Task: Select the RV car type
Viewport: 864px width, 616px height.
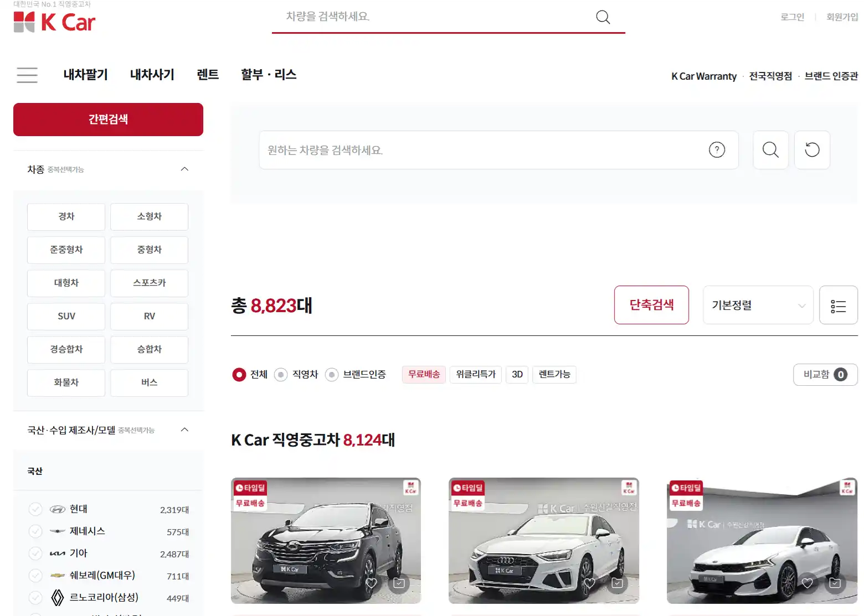Action: coord(149,316)
